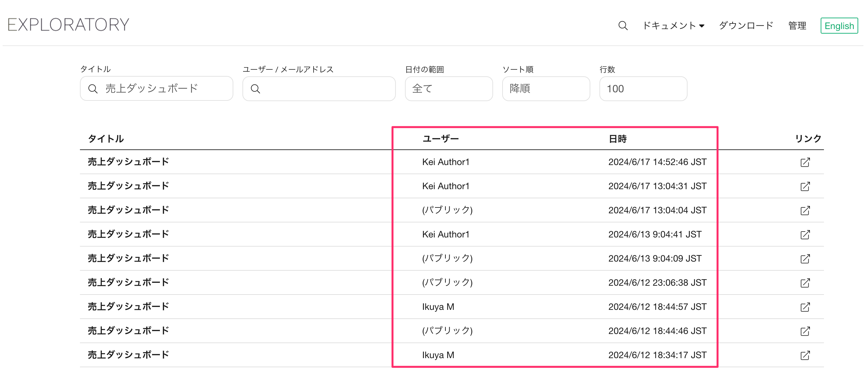Viewport: 868px width, 379px height.
Task: Click user Kei Author1 in 9:04:41 row
Action: [445, 234]
